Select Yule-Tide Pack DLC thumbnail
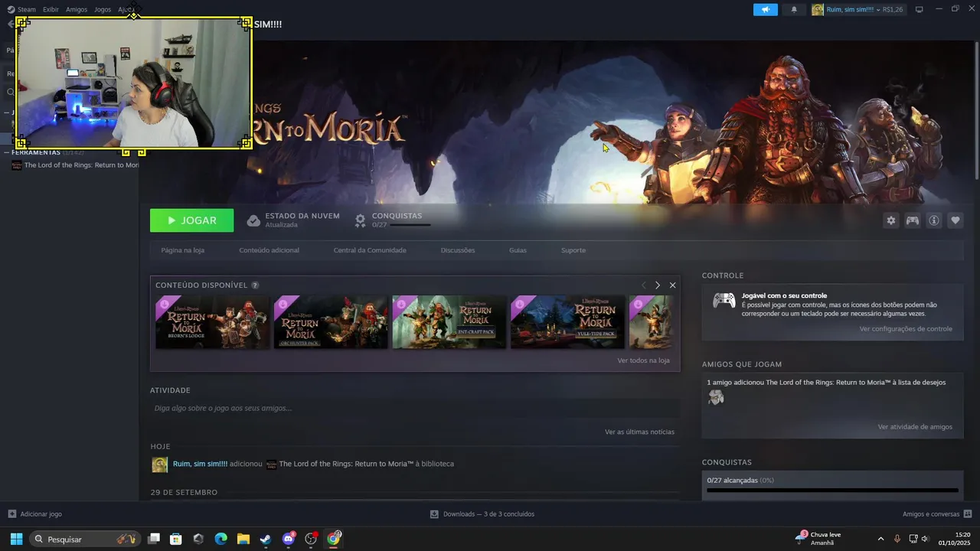 pyautogui.click(x=568, y=322)
